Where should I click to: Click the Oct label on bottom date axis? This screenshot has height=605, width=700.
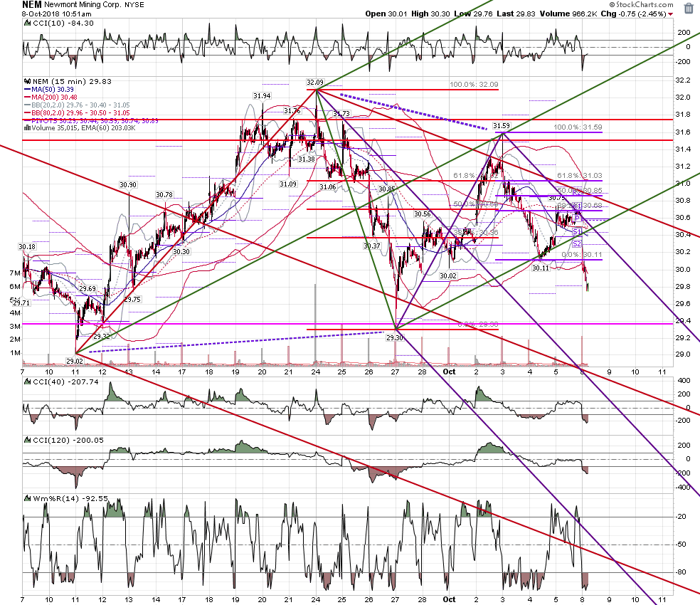(449, 599)
